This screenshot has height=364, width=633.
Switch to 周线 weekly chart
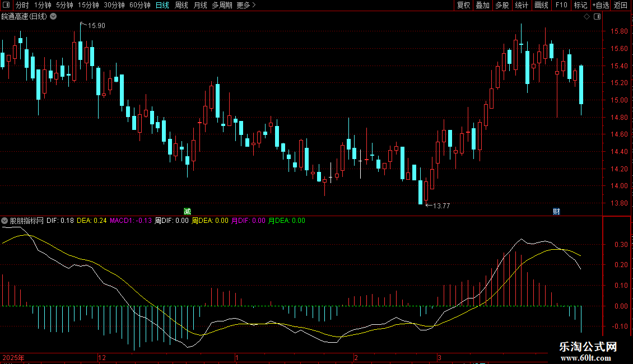click(181, 5)
